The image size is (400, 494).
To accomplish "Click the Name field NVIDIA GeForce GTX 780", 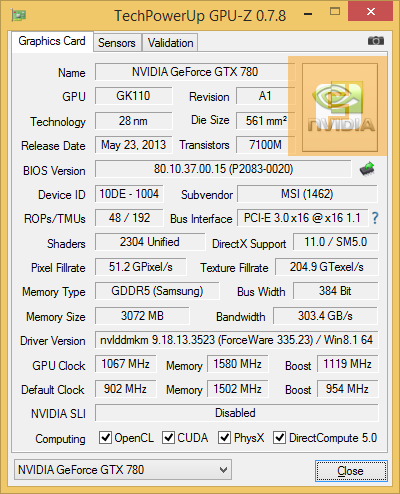I will (195, 72).
